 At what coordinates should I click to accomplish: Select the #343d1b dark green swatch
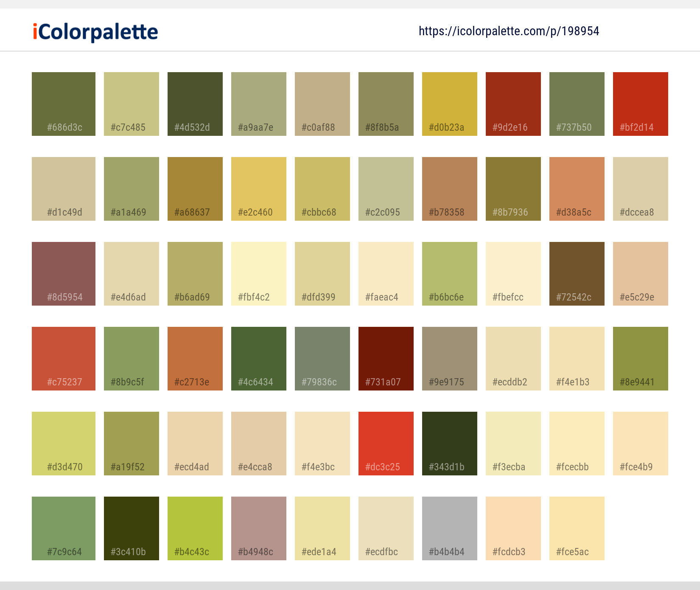click(449, 443)
